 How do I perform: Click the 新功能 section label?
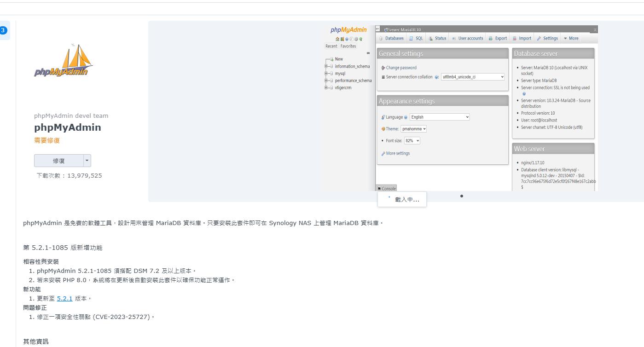coord(32,289)
